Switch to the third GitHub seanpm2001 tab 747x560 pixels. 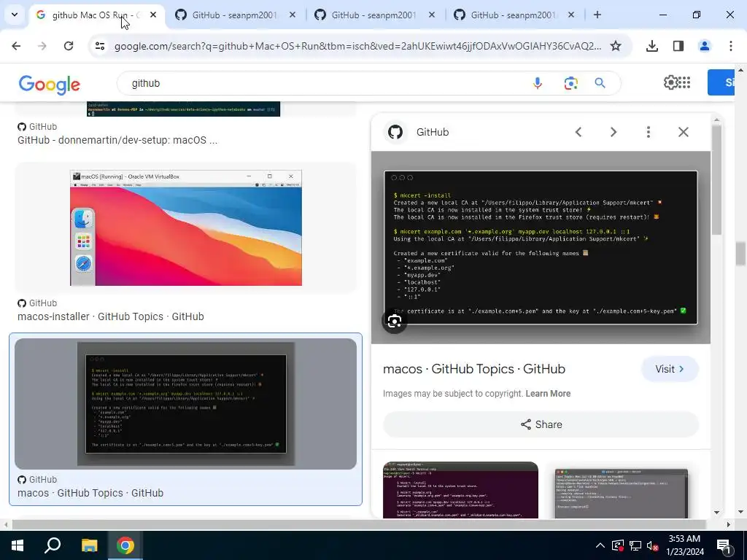click(374, 15)
